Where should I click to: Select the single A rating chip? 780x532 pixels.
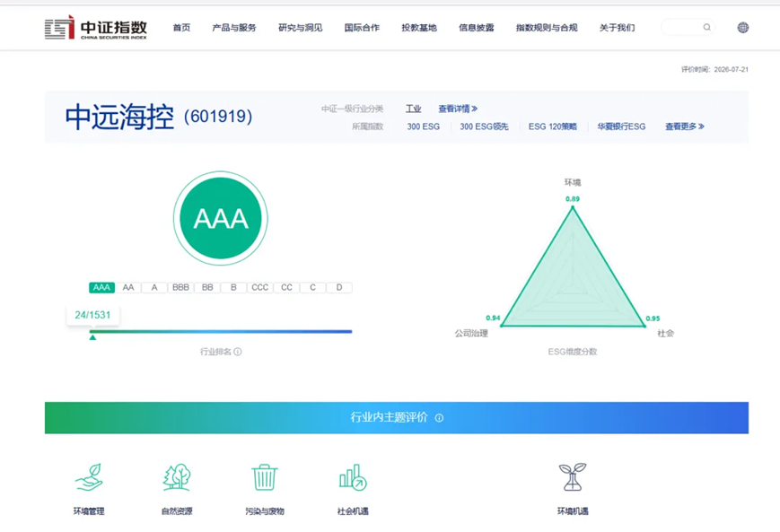click(x=154, y=287)
